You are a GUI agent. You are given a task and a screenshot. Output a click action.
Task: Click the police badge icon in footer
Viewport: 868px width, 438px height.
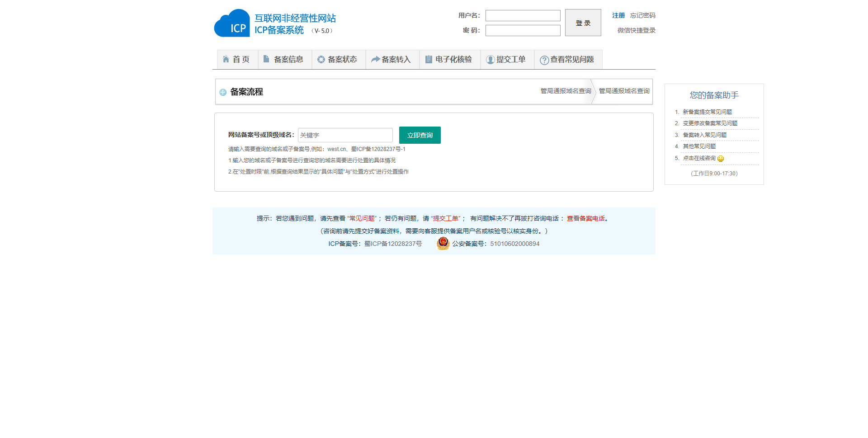pyautogui.click(x=443, y=244)
